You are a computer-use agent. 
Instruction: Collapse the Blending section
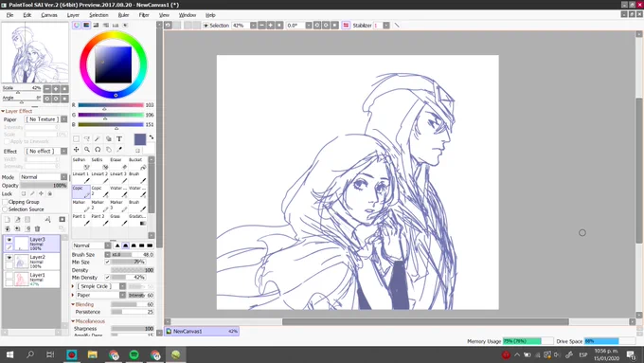coord(73,304)
